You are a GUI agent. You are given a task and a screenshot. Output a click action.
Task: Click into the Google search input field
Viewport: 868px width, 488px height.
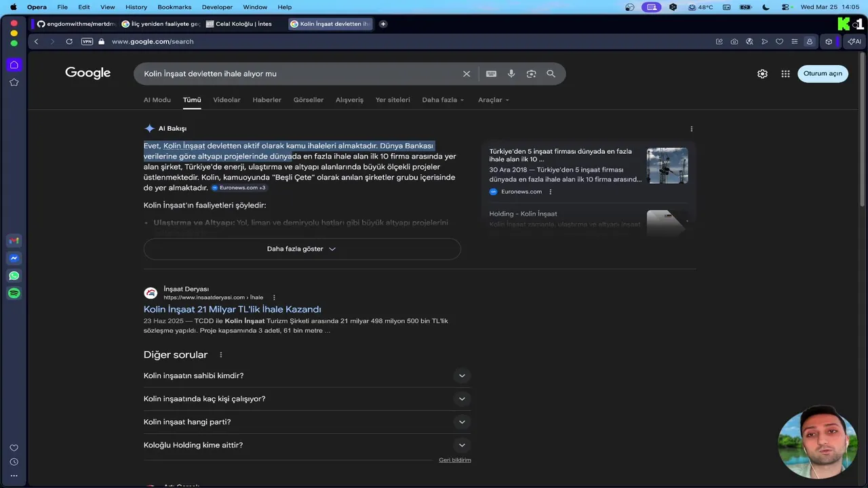coord(298,74)
